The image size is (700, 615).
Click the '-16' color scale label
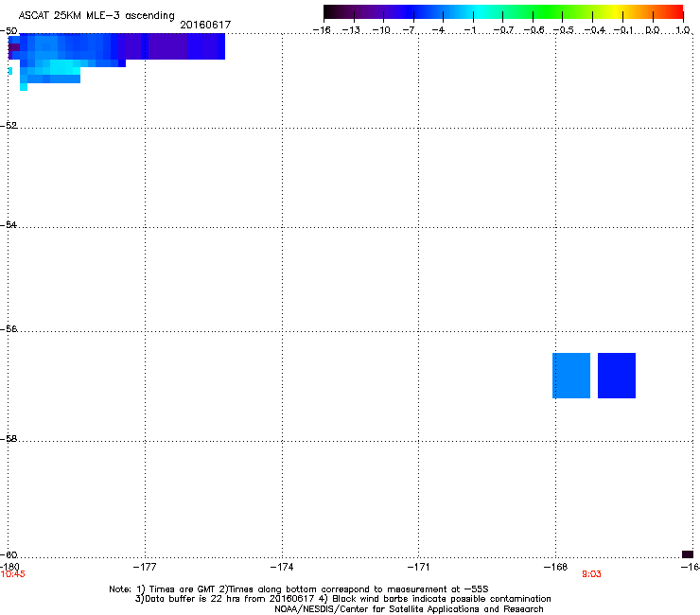[x=322, y=30]
